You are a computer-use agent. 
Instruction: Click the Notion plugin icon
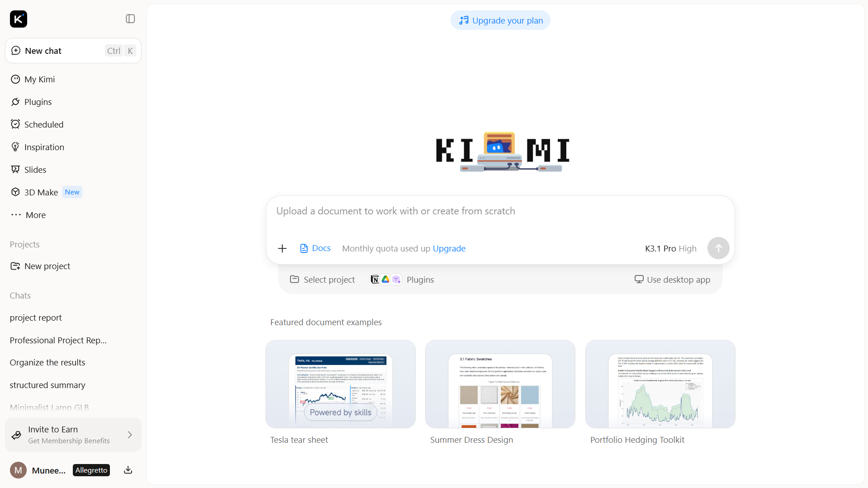(x=375, y=280)
